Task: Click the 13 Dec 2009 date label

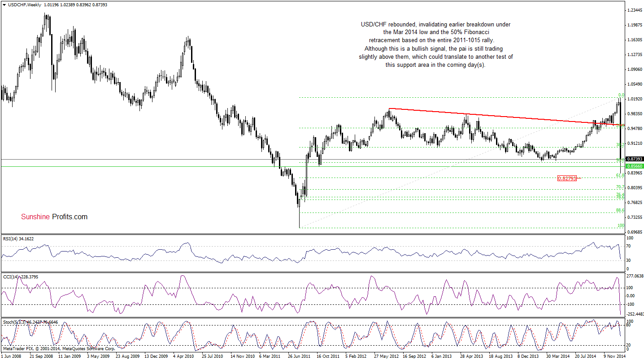Action: click(156, 356)
